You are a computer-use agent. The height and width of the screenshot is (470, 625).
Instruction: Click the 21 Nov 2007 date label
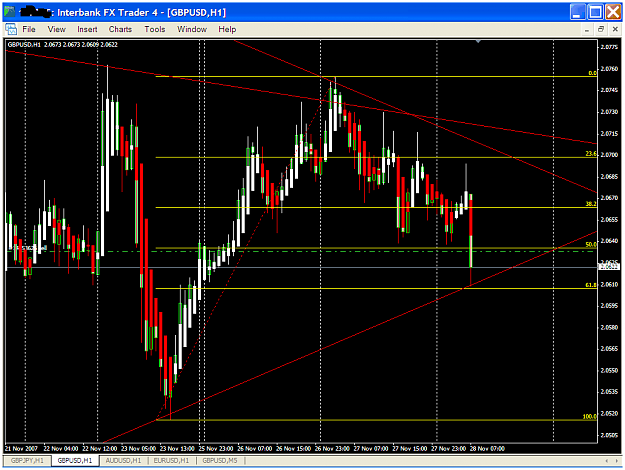point(21,448)
